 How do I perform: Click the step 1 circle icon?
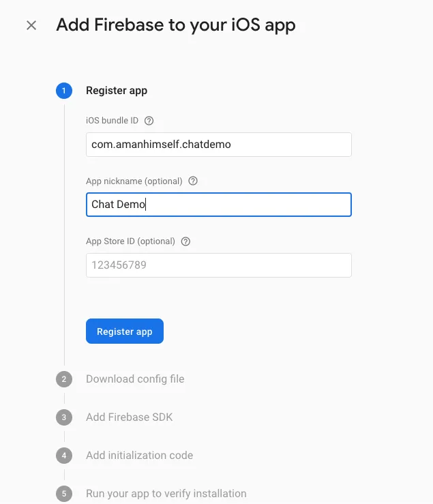pos(64,91)
